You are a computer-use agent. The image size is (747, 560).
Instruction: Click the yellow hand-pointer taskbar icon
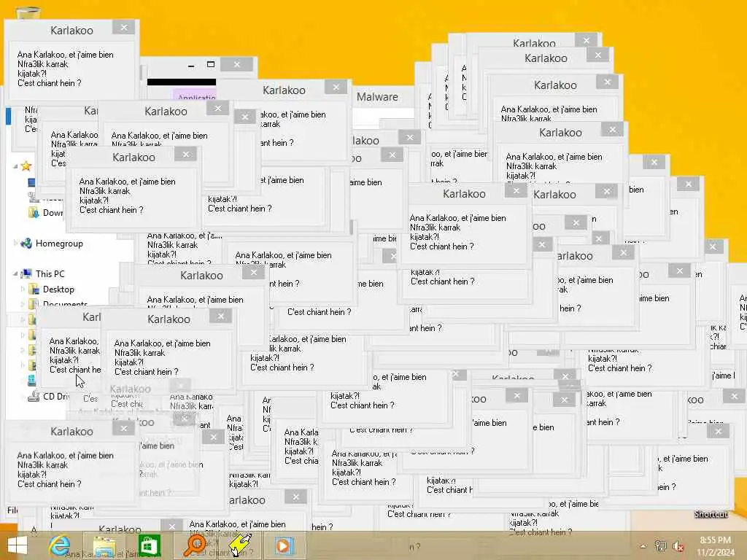(x=240, y=545)
